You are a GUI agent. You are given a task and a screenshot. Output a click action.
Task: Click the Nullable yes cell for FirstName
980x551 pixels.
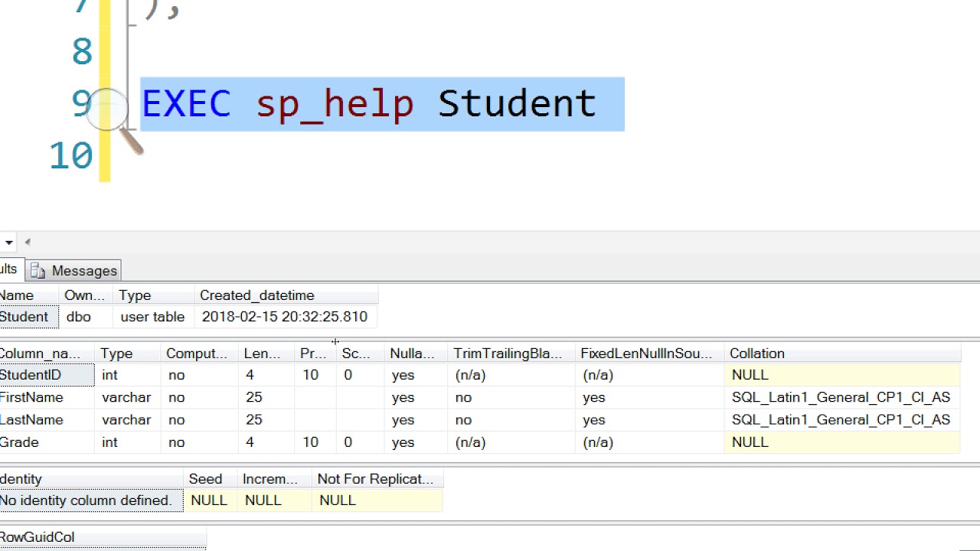(416, 397)
